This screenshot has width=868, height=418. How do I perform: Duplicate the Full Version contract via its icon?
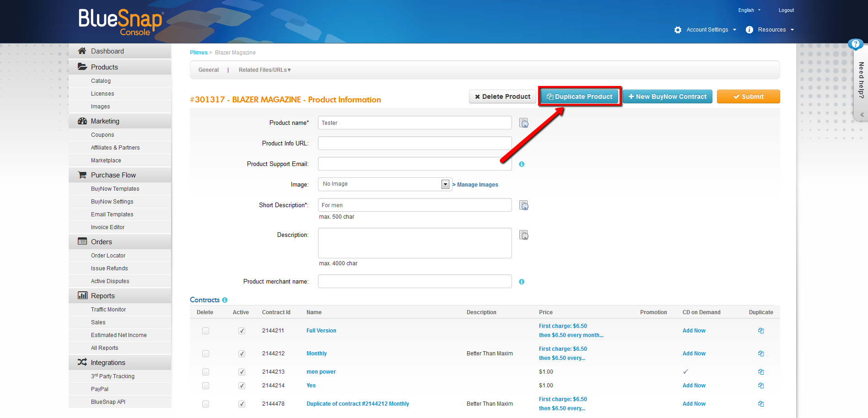(760, 331)
